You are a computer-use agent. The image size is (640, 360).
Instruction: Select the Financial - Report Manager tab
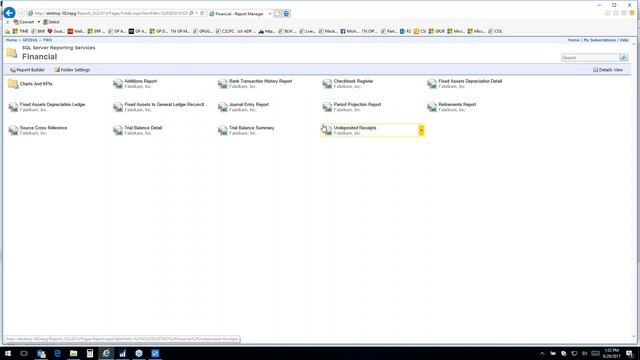[240, 14]
